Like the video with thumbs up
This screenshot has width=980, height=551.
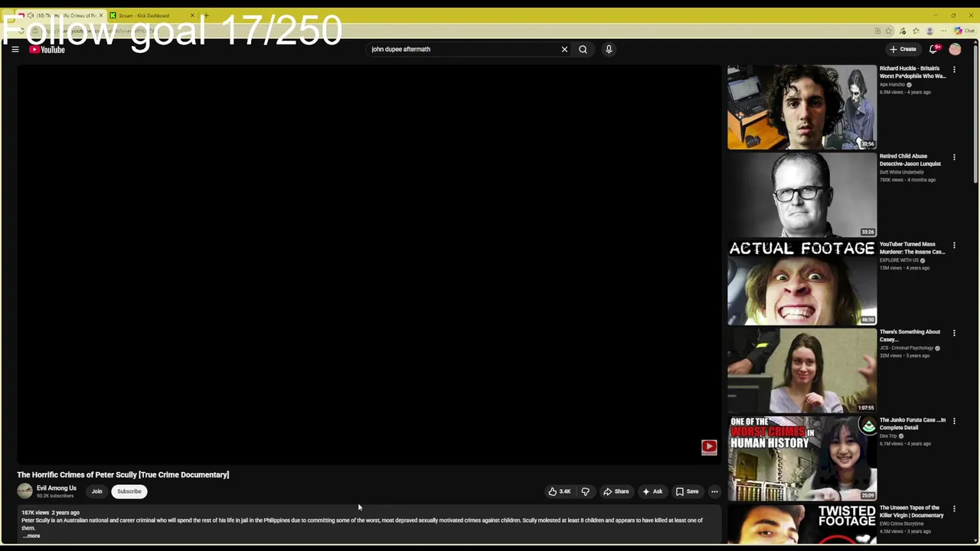(x=560, y=491)
